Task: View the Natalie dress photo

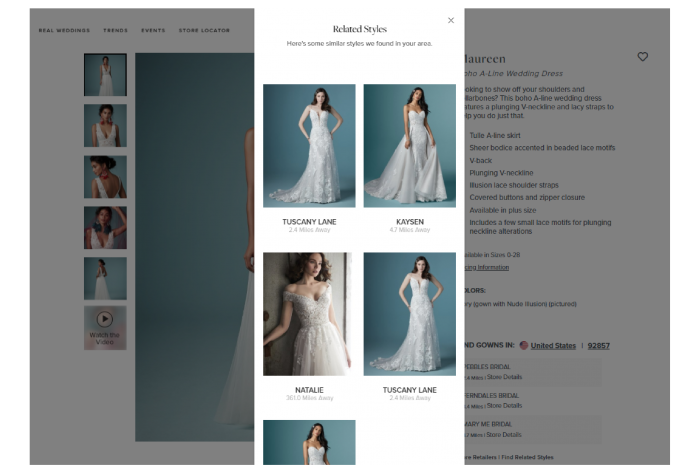Action: click(309, 313)
